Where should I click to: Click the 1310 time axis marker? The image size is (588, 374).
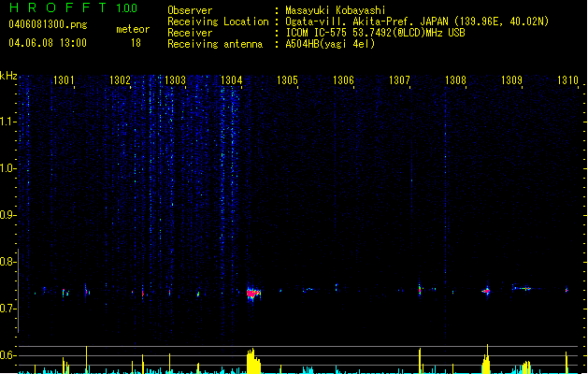[567, 80]
